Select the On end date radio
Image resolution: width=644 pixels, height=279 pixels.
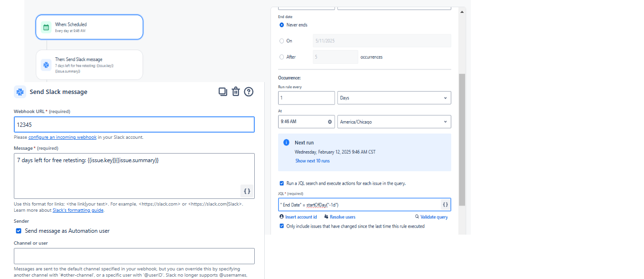coord(282,41)
